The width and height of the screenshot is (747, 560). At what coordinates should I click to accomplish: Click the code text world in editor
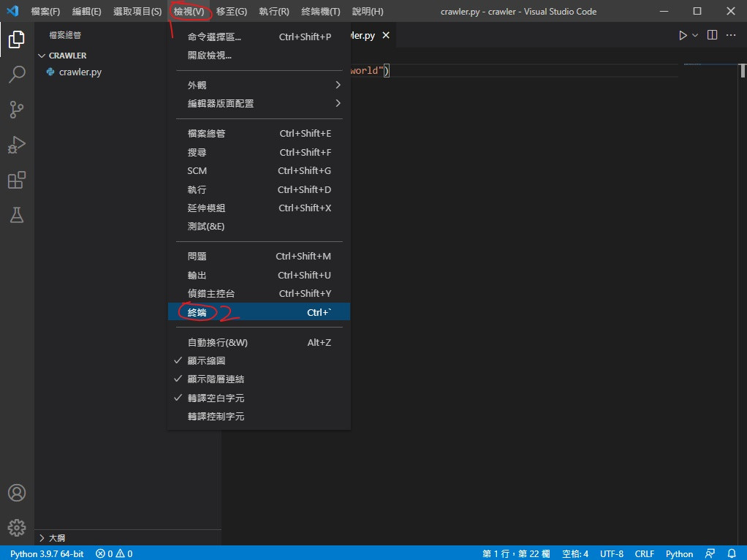coord(365,70)
